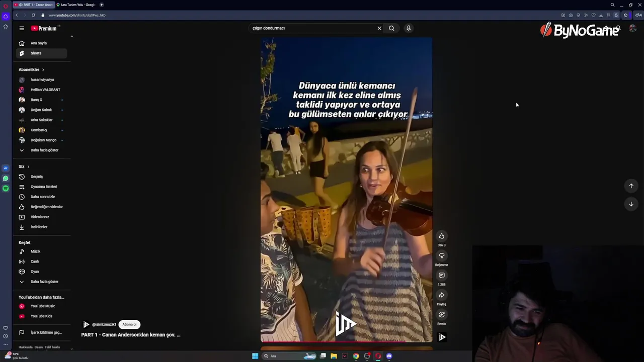Seek in the Short's red progress bar

pyautogui.click(x=346, y=342)
